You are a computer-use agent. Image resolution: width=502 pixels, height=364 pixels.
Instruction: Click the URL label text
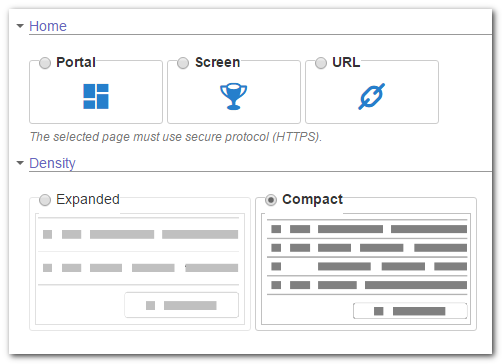pos(346,62)
